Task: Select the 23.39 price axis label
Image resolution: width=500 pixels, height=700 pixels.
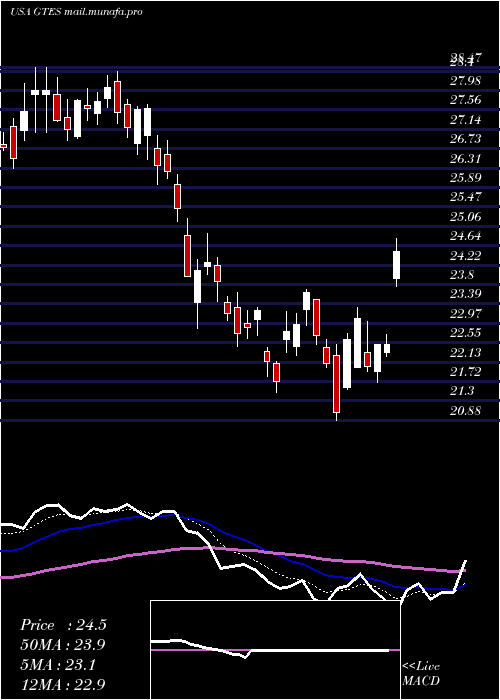Action: (x=466, y=294)
